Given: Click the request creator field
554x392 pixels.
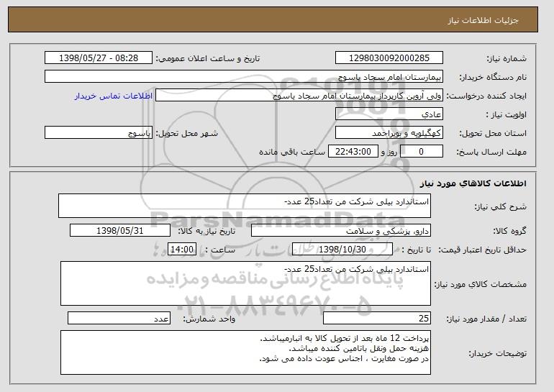Looking at the screenshot, I should coord(299,96).
